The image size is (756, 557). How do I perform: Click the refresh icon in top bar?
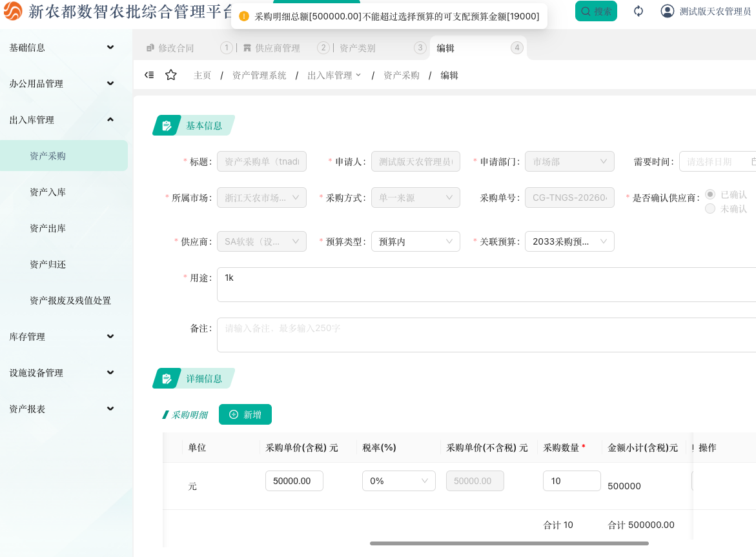tap(639, 11)
